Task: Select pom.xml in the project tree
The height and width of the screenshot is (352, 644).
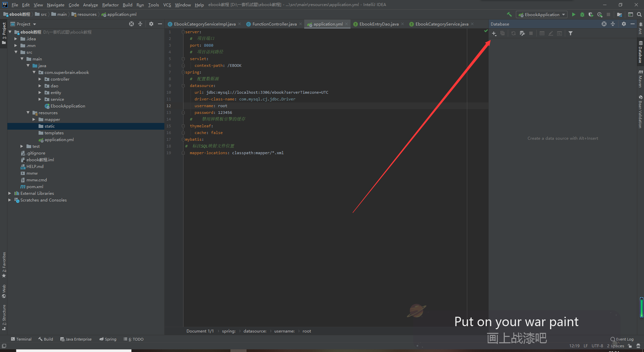Action: click(x=35, y=186)
